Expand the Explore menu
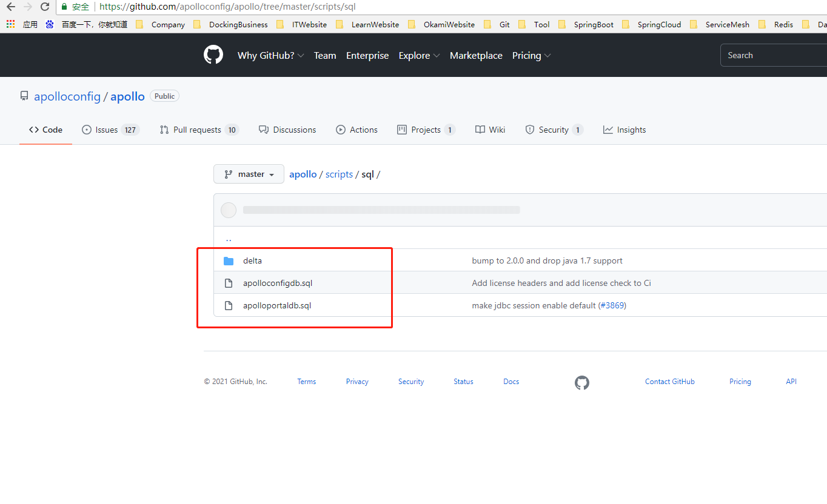827x504 pixels. (x=418, y=55)
